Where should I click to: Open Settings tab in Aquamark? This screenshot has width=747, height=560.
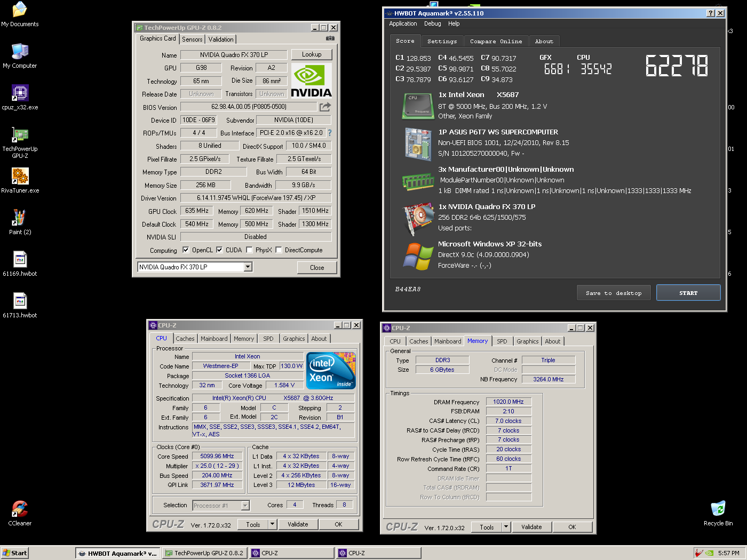pos(442,41)
